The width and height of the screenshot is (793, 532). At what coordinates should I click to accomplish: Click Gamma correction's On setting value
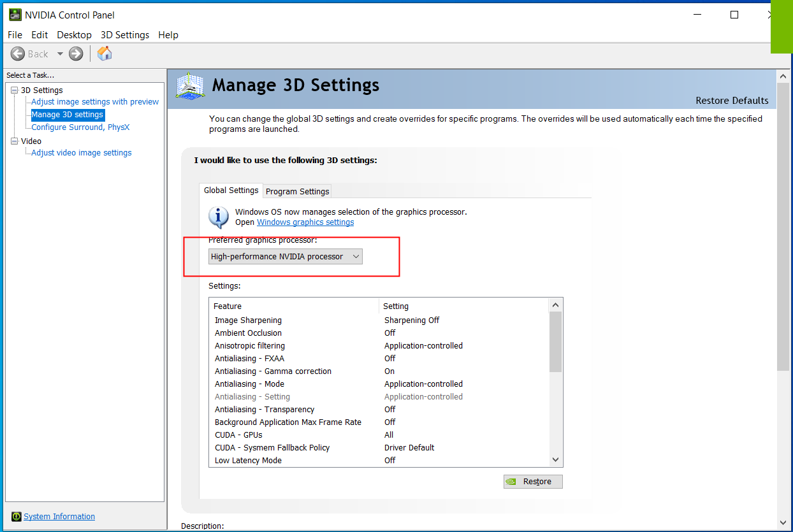pyautogui.click(x=389, y=371)
